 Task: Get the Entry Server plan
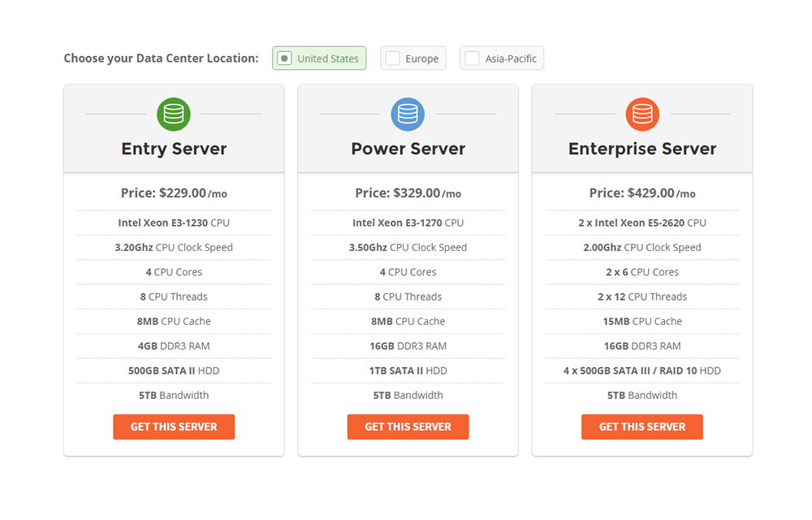click(174, 427)
